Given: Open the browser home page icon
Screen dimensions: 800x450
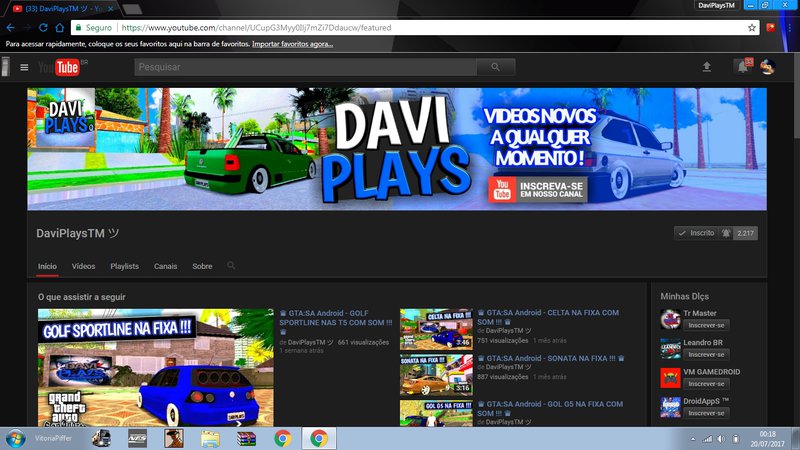Looking at the screenshot, I should [60, 28].
